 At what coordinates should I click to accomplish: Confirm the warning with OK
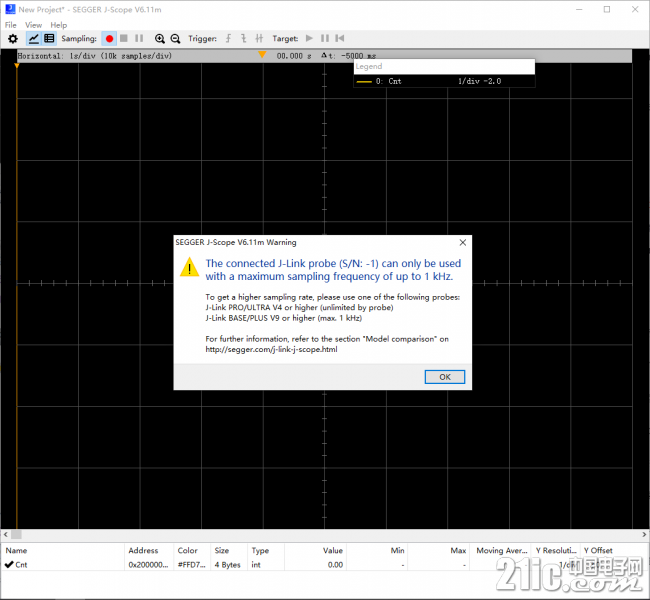coord(445,377)
